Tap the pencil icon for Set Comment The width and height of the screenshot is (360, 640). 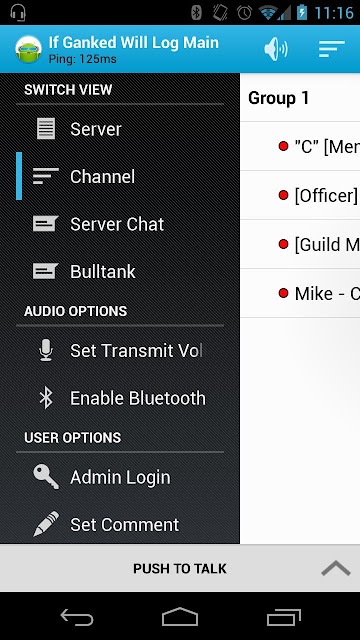click(46, 524)
